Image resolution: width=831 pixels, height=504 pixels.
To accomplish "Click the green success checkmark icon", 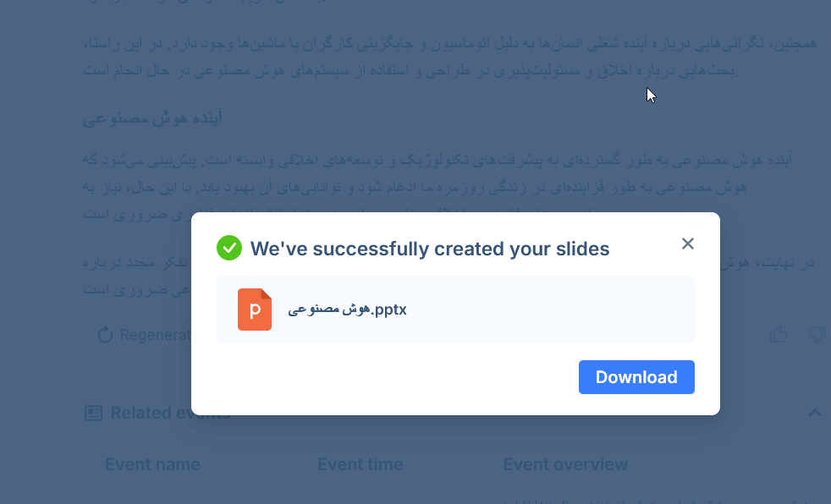I will pos(229,248).
